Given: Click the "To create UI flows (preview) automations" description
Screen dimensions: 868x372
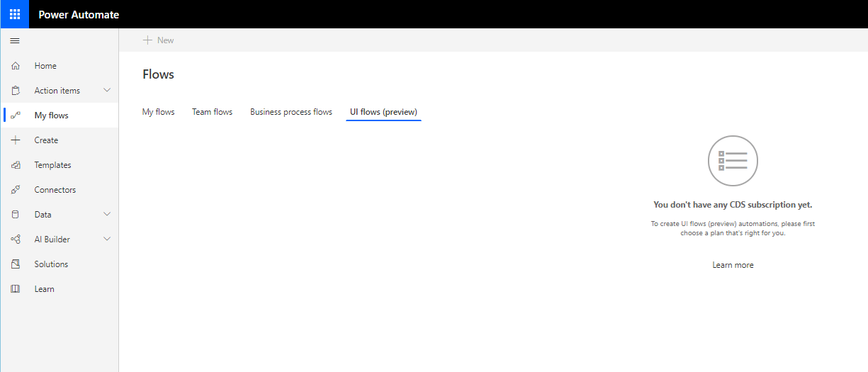Looking at the screenshot, I should pyautogui.click(x=733, y=228).
